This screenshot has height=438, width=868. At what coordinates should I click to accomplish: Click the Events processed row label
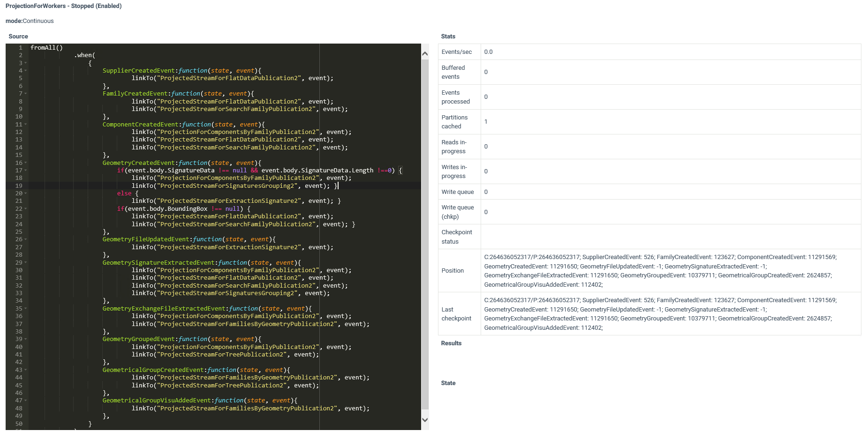(456, 97)
